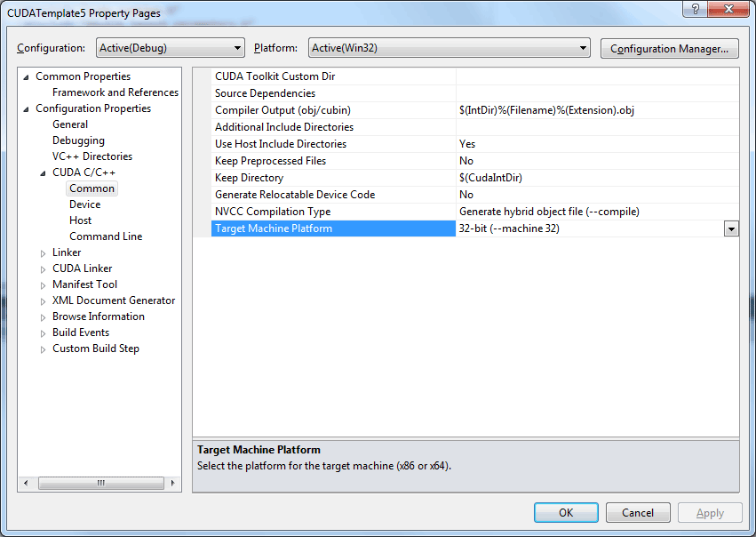Select the Debugging properties page
The width and height of the screenshot is (756, 537).
78,140
